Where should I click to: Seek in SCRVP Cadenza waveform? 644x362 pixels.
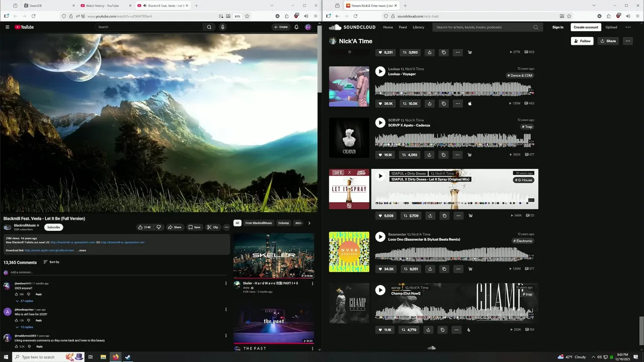[x=454, y=140]
